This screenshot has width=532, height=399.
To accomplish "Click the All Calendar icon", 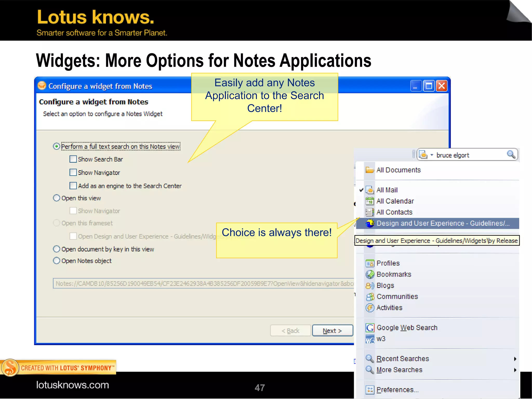I will coord(370,201).
